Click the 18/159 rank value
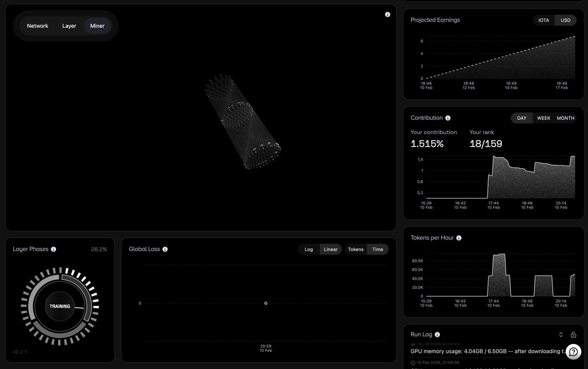 point(486,144)
